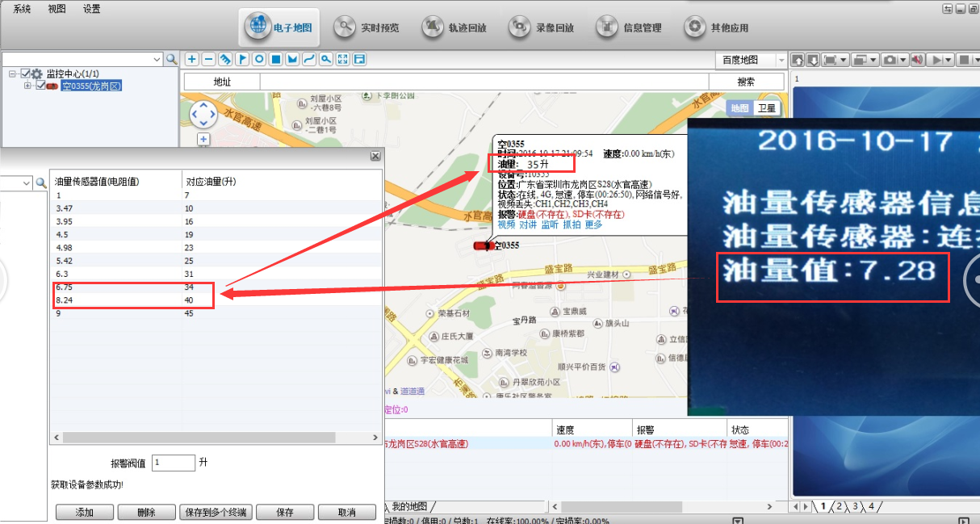The height and width of the screenshot is (524, 980).
Task: Click the map fullscreen expand icon
Action: [x=343, y=59]
